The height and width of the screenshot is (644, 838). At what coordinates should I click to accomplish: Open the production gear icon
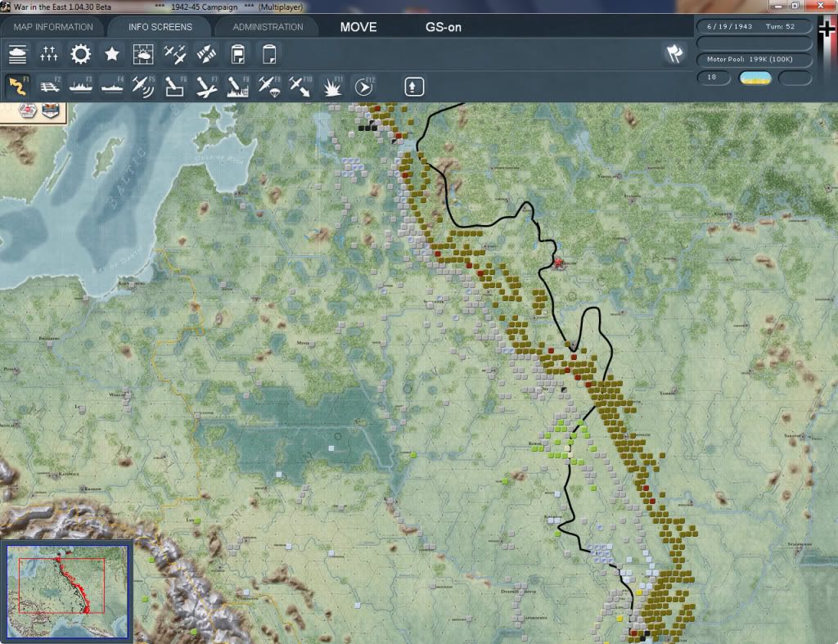[x=81, y=54]
